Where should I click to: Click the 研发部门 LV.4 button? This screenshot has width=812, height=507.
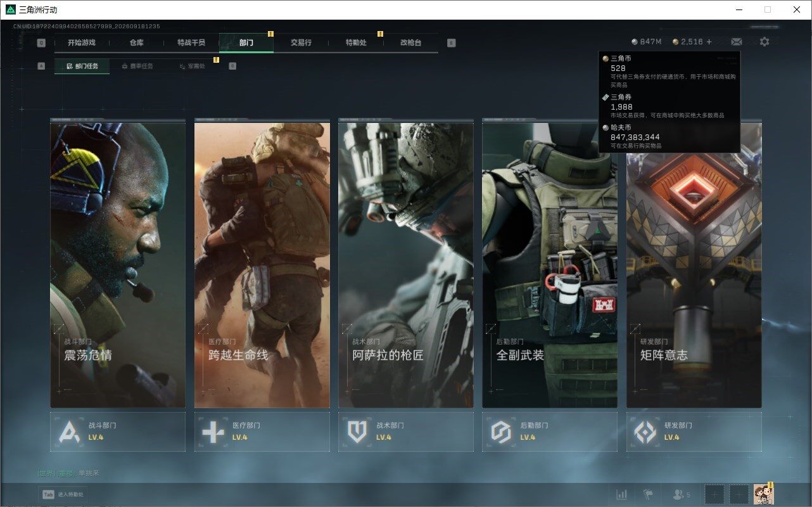click(694, 432)
